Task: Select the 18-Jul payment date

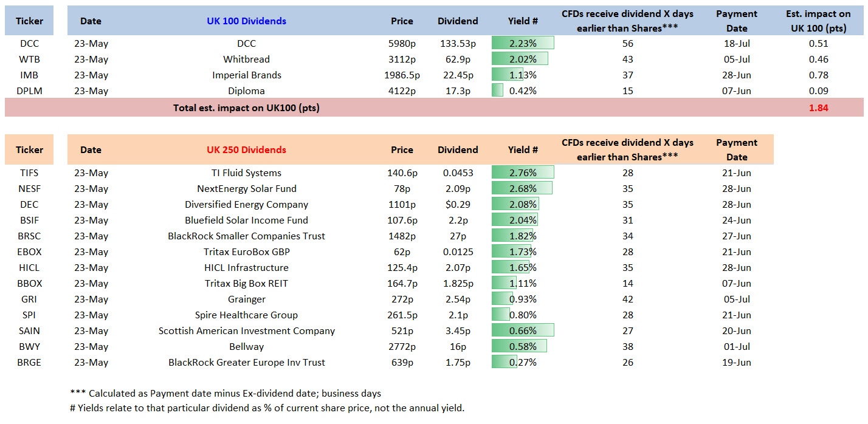Action: pos(737,44)
